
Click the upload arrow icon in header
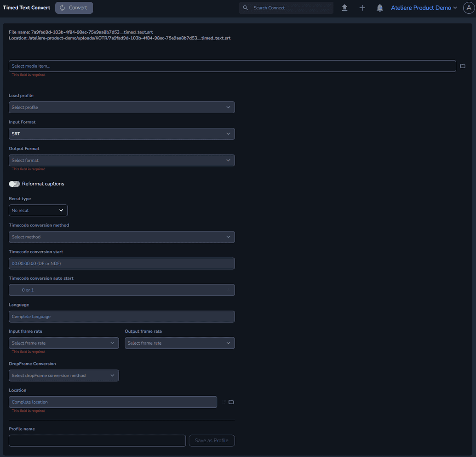click(344, 8)
